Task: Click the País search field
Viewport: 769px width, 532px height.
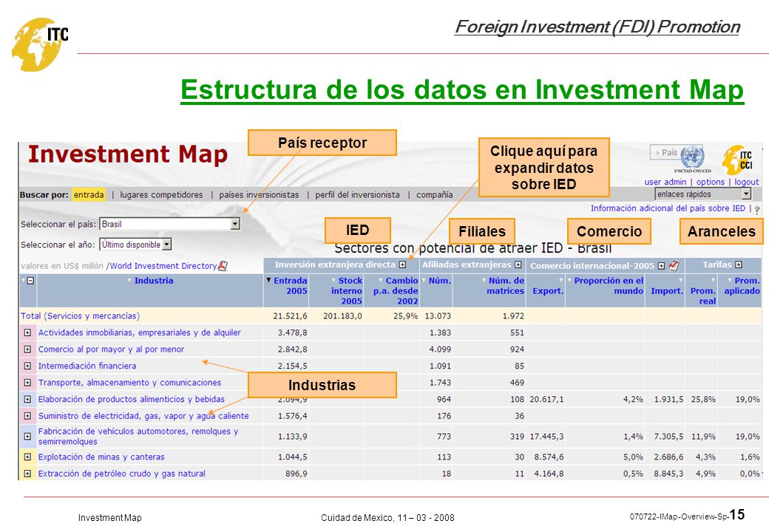Action: (676, 152)
